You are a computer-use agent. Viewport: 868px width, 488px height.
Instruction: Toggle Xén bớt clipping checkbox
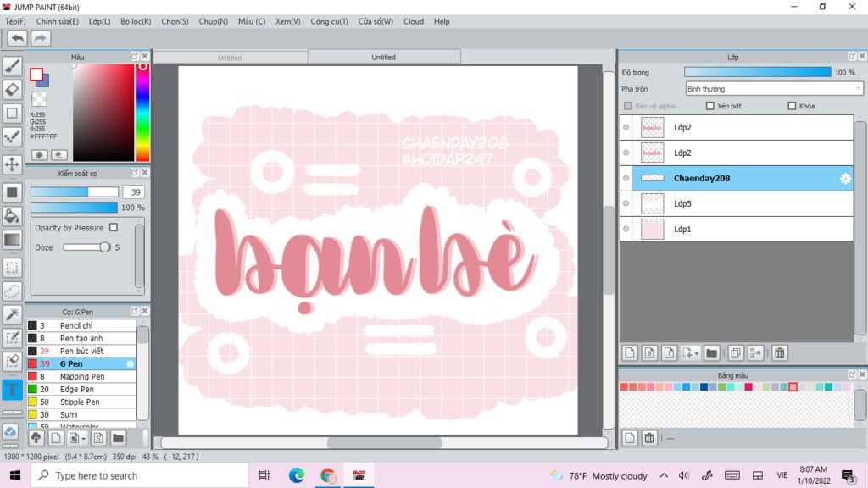[x=709, y=106]
